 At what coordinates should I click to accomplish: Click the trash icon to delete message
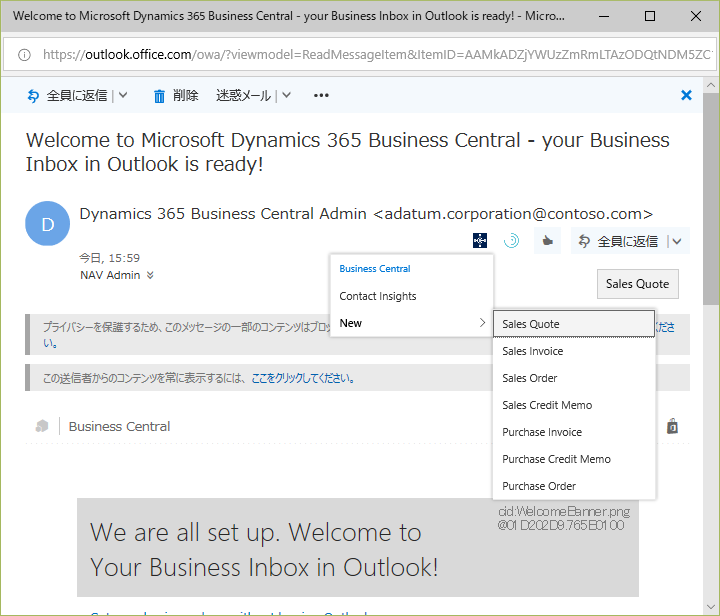pos(159,96)
